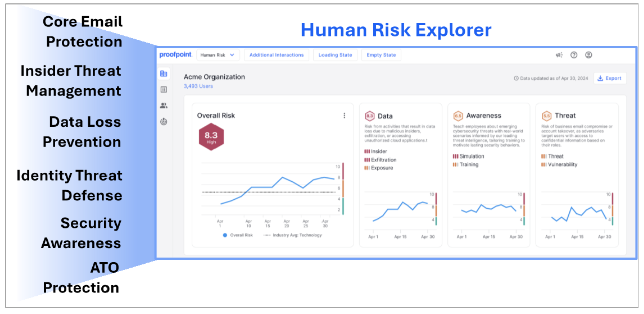Open announcements via the megaphone icon
The width and height of the screenshot is (644, 314).
coord(559,55)
